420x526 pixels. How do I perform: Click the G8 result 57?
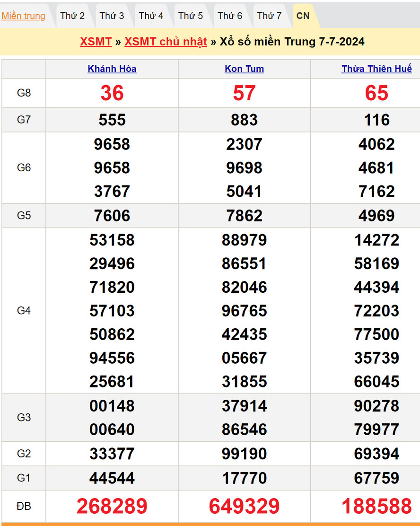point(244,93)
